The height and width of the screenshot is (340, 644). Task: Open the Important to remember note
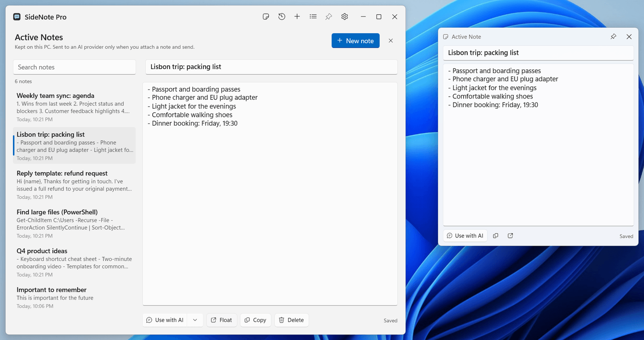(x=75, y=298)
